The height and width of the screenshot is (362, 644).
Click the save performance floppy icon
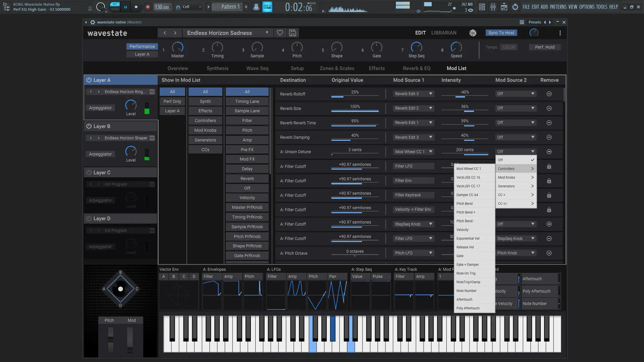(x=292, y=33)
